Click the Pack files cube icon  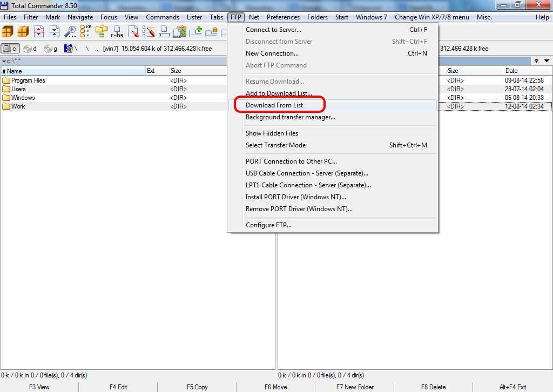pyautogui.click(x=8, y=32)
